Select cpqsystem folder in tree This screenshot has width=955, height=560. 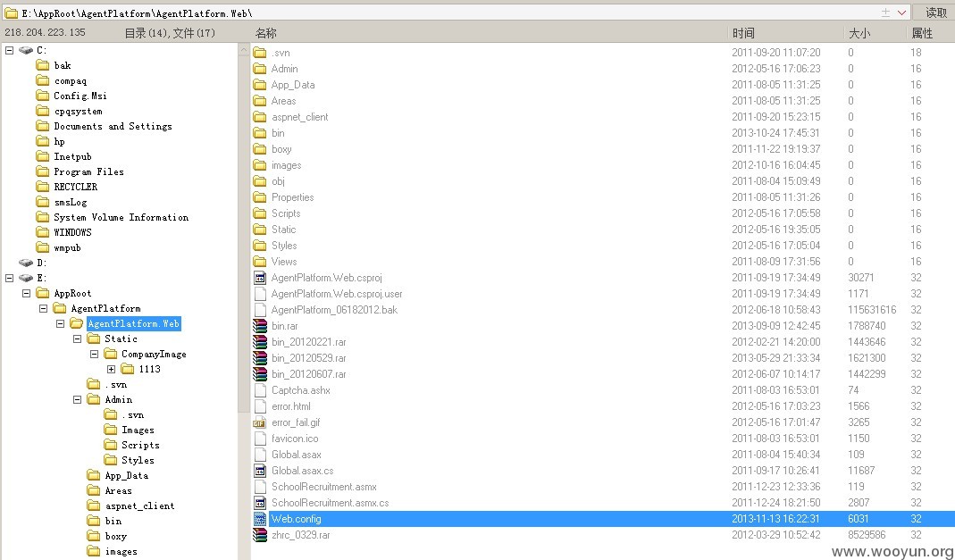78,111
